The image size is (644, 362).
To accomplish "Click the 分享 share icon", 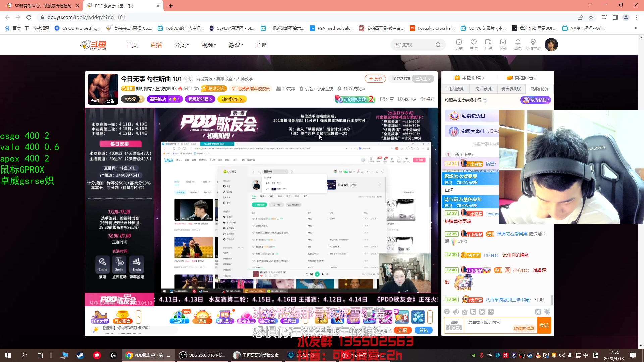I will click(387, 99).
